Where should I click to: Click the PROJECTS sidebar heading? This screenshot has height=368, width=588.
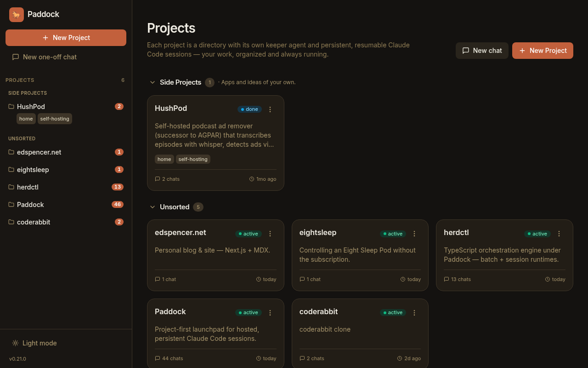[x=20, y=80]
